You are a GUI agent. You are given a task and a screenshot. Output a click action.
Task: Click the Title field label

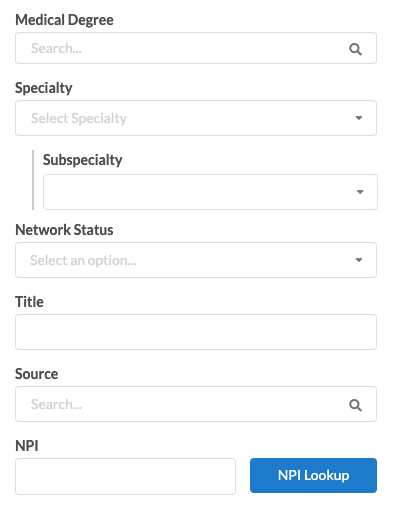(x=29, y=302)
